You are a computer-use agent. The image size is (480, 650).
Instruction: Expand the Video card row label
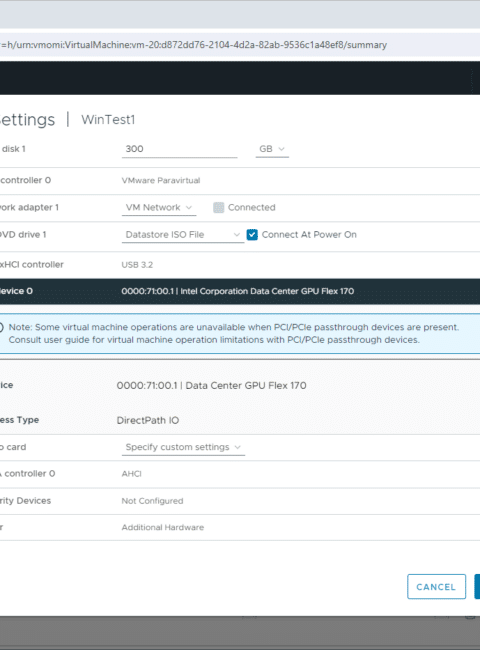[13, 447]
